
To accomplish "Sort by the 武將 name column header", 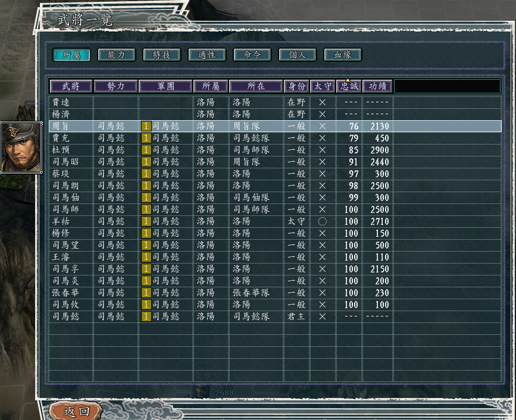I will [71, 86].
